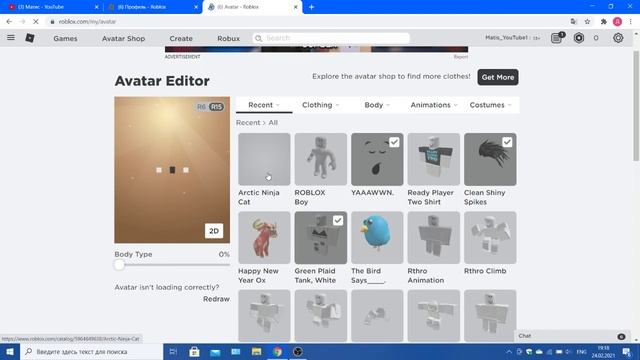The image size is (640, 360).
Task: Open the settings gear icon
Action: [618, 38]
